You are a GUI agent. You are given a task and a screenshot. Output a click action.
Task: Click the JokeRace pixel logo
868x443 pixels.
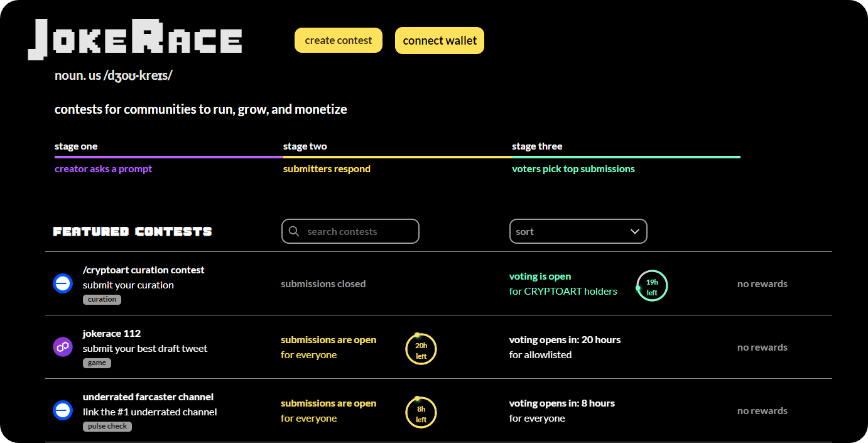(135, 40)
